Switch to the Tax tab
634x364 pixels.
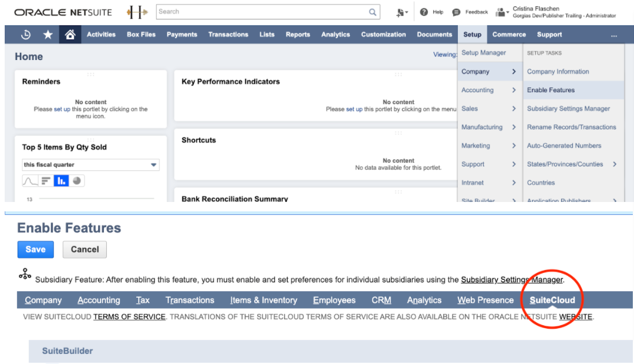tap(143, 300)
